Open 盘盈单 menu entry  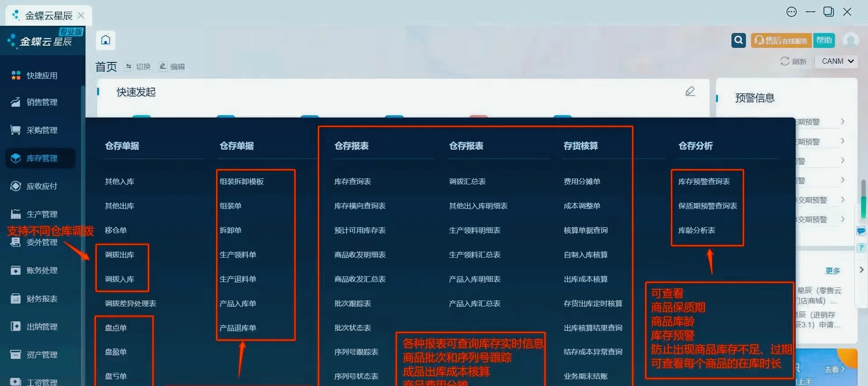point(116,352)
